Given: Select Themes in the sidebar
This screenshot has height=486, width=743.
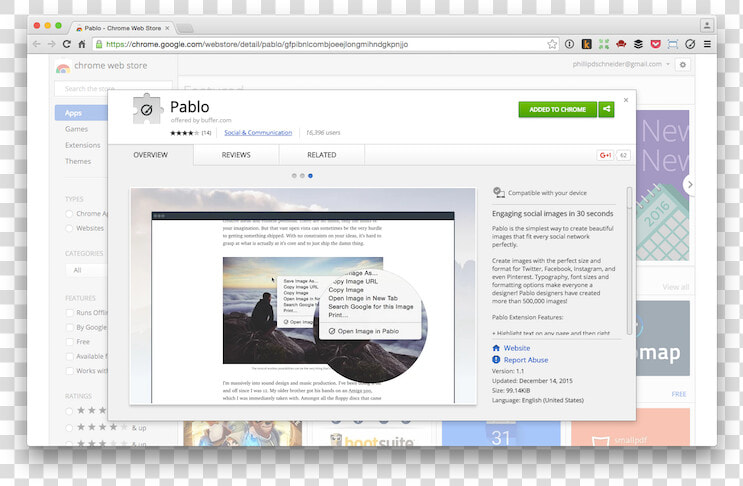Looking at the screenshot, I should (78, 161).
